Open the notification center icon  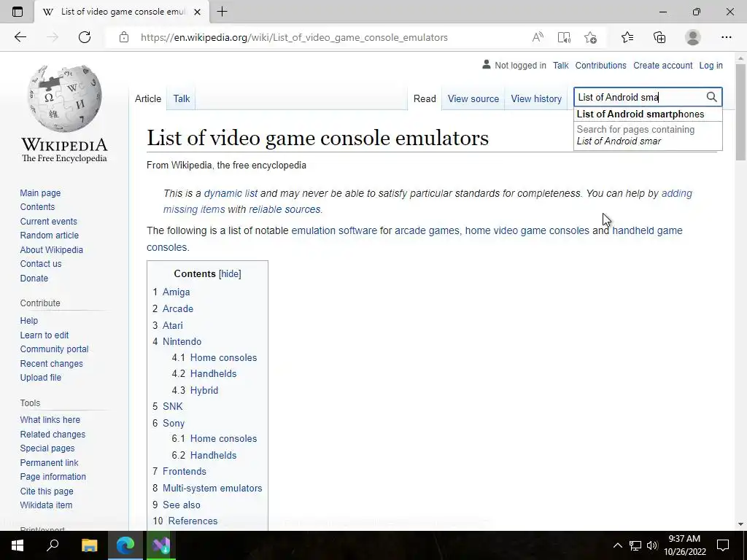723,545
